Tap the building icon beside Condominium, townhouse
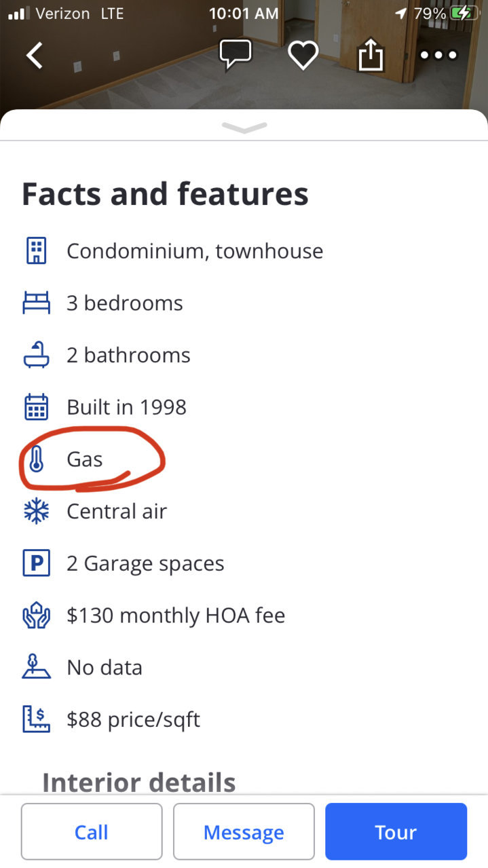The width and height of the screenshot is (488, 868). click(36, 251)
